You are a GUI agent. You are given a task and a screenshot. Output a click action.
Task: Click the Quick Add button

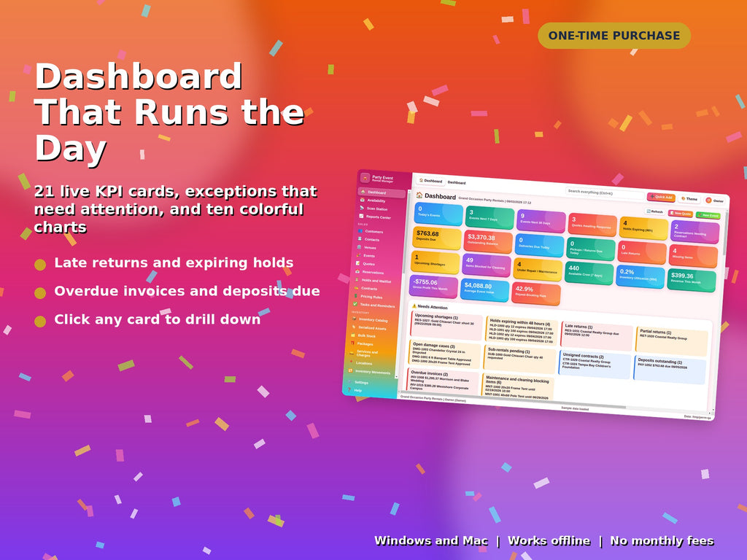(661, 197)
